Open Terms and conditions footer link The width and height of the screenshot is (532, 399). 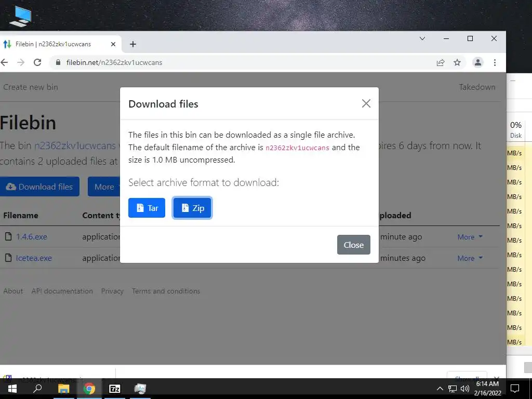pyautogui.click(x=166, y=291)
